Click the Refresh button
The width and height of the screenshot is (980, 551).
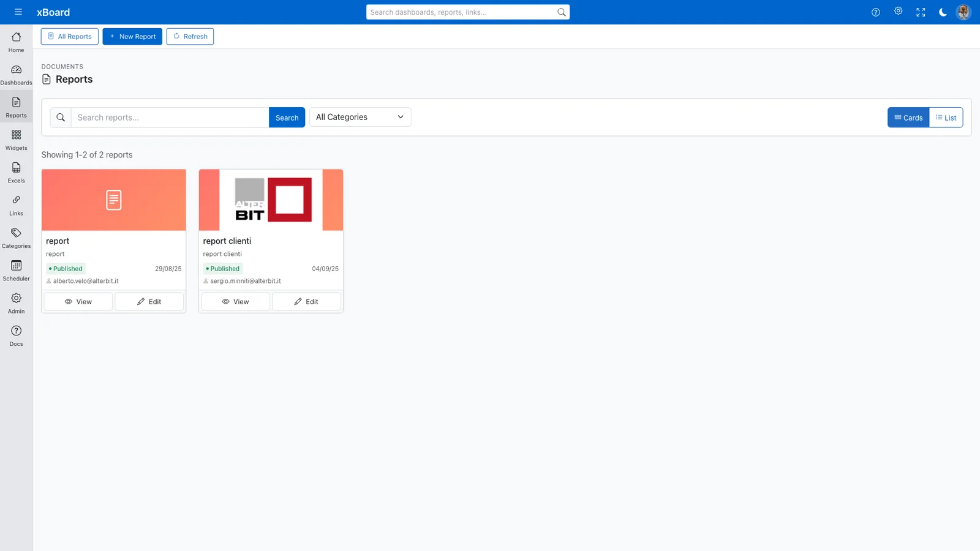point(190,37)
